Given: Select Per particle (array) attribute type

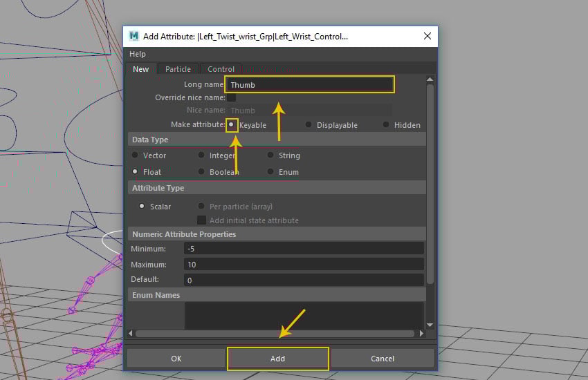Looking at the screenshot, I should click(201, 206).
